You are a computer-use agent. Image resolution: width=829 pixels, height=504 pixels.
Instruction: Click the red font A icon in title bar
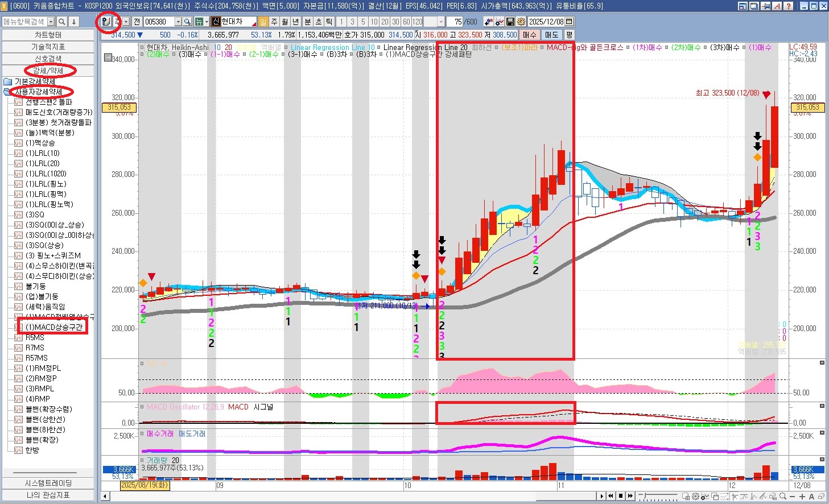(777, 6)
